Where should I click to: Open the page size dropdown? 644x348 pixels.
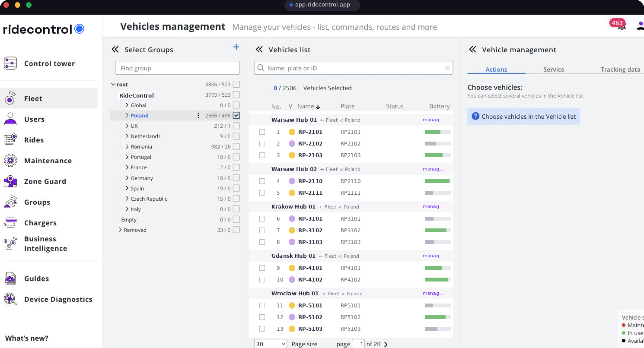coord(271,344)
